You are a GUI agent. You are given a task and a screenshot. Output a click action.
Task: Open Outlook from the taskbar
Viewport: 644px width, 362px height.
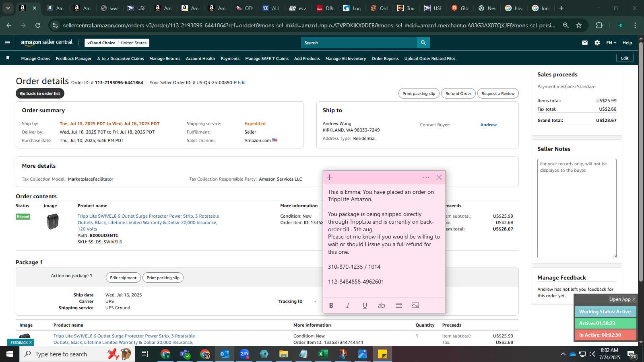(225, 354)
